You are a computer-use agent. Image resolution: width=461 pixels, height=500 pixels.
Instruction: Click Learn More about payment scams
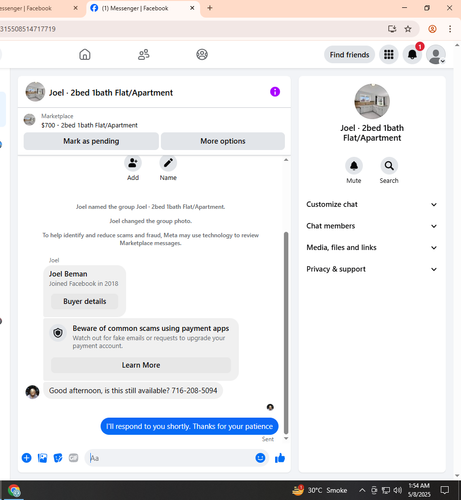[141, 365]
